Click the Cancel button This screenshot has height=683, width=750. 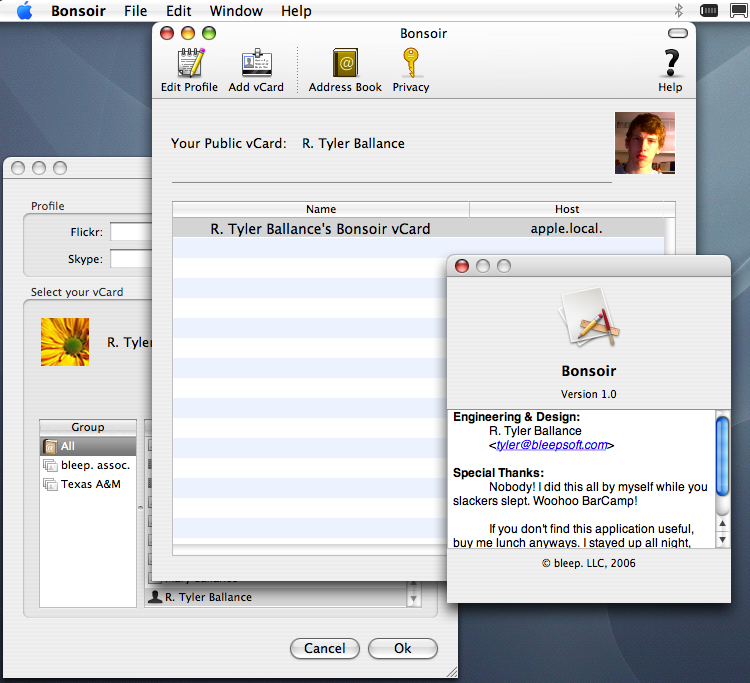point(325,648)
